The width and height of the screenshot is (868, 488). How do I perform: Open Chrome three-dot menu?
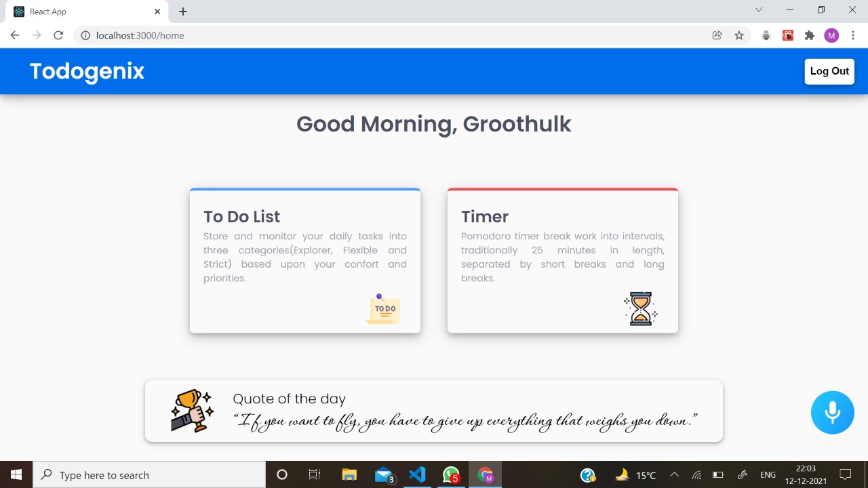[853, 35]
